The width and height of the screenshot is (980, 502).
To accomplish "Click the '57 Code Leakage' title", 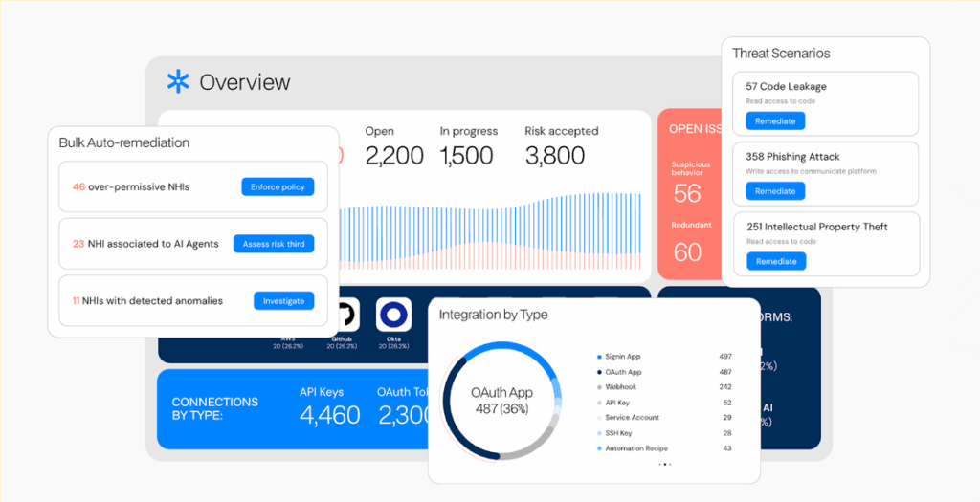I will (787, 86).
